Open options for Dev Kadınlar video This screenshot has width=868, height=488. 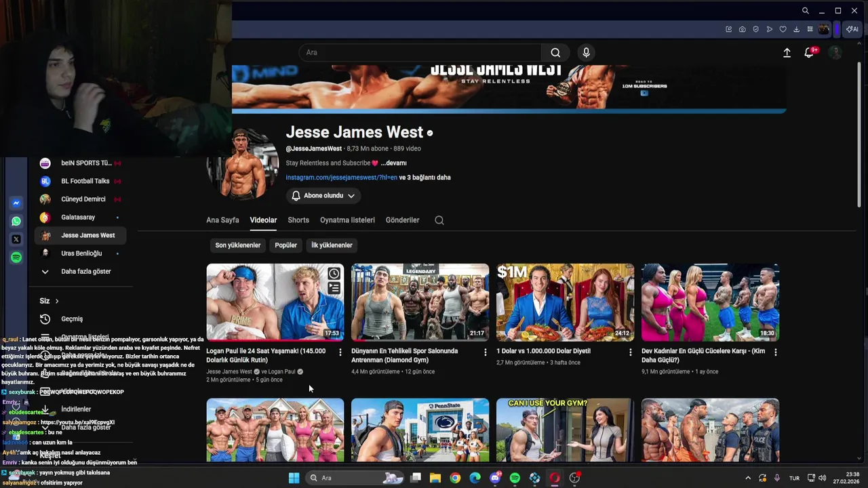point(775,352)
